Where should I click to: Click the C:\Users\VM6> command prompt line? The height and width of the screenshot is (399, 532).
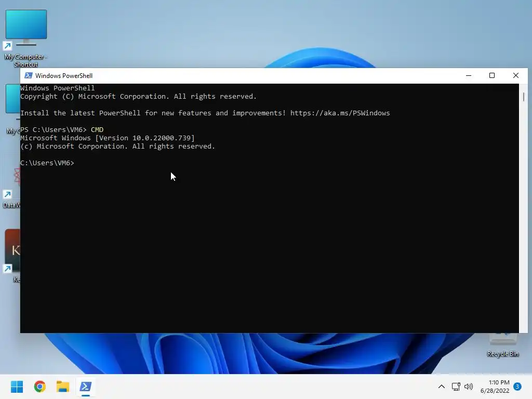tap(47, 163)
